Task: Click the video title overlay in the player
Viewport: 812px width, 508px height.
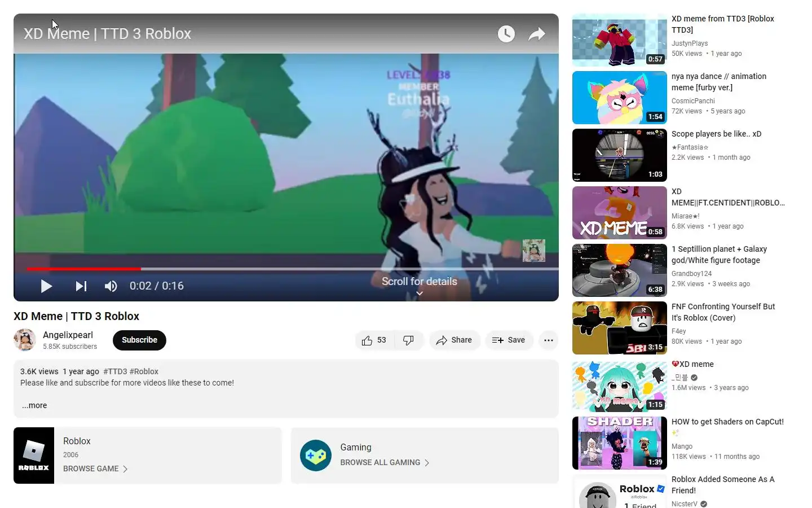Action: pyautogui.click(x=107, y=34)
